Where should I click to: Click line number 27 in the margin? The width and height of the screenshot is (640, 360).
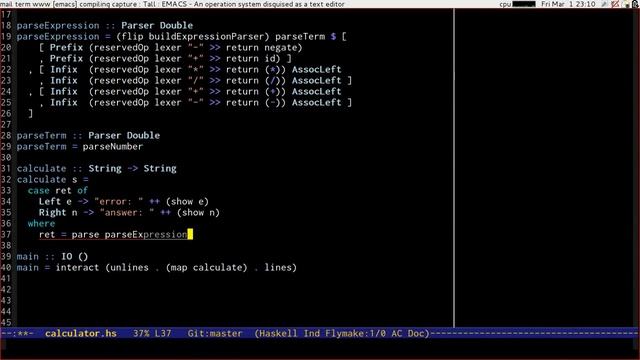[6, 124]
